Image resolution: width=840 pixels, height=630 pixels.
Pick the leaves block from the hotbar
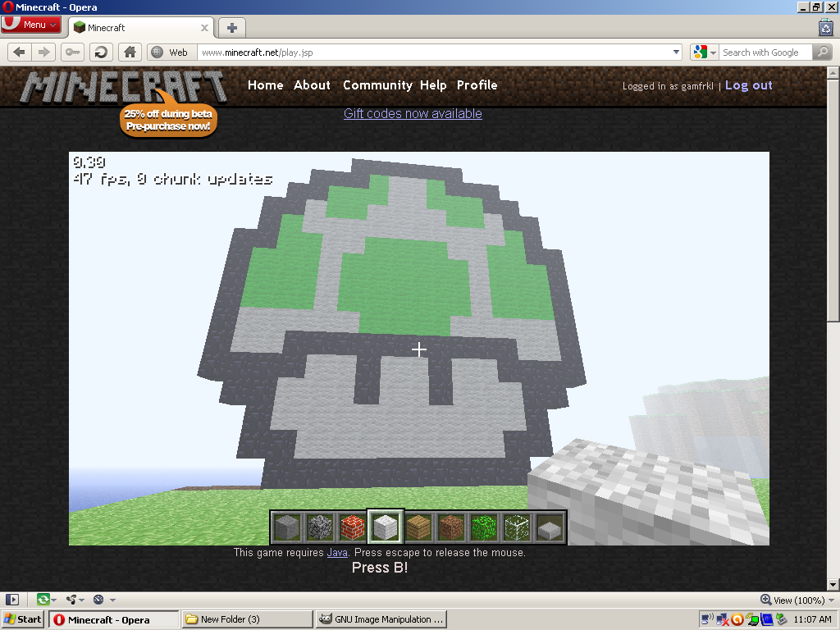[484, 527]
